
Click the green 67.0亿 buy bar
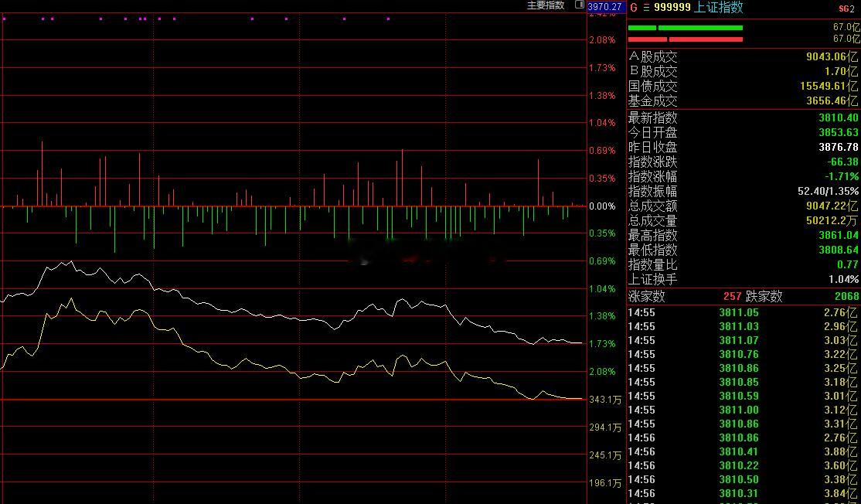click(x=686, y=28)
